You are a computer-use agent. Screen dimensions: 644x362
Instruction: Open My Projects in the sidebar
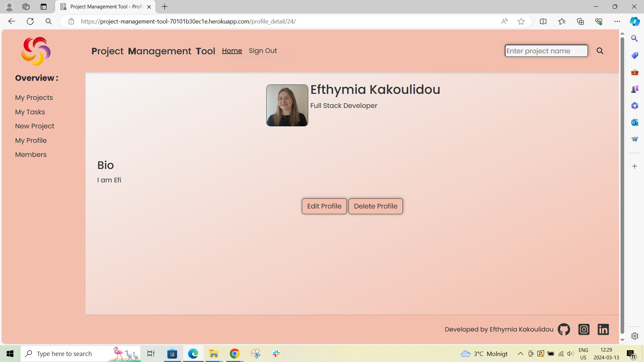click(34, 98)
